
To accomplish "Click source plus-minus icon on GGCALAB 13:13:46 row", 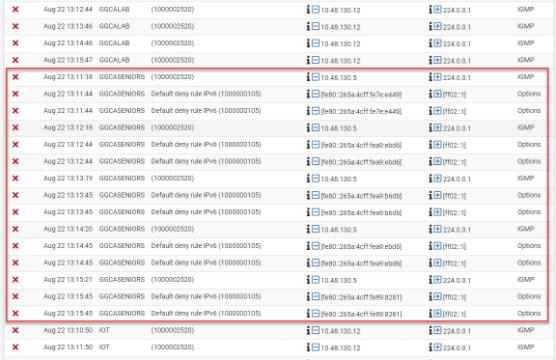I will click(x=316, y=26).
